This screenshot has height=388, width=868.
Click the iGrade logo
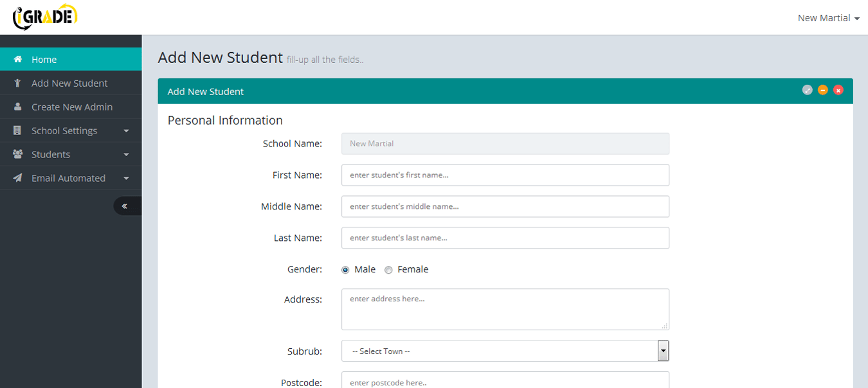pos(45,17)
